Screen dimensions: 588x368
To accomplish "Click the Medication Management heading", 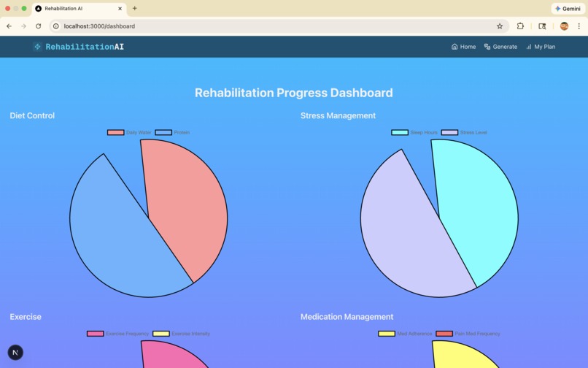I will (x=347, y=317).
